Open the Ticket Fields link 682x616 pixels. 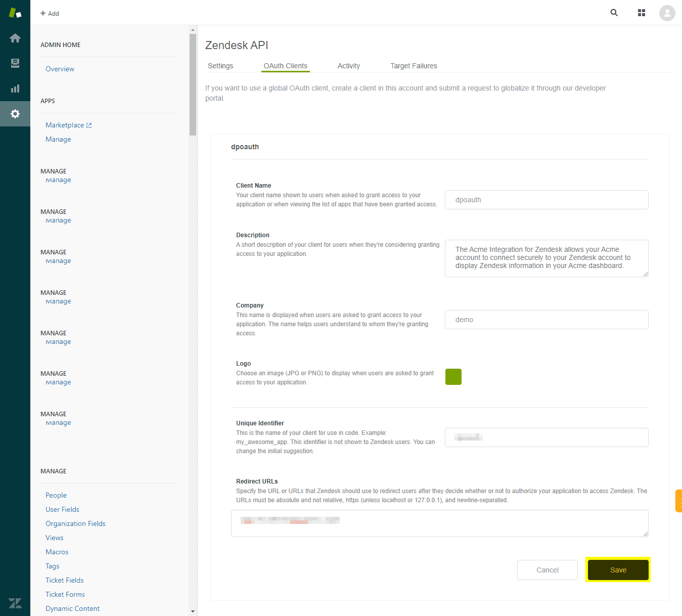[65, 580]
